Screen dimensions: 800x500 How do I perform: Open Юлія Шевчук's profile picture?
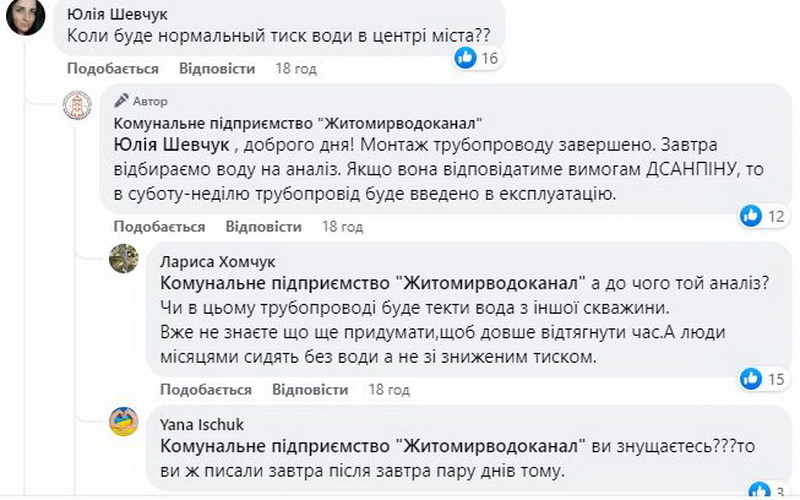[x=25, y=17]
